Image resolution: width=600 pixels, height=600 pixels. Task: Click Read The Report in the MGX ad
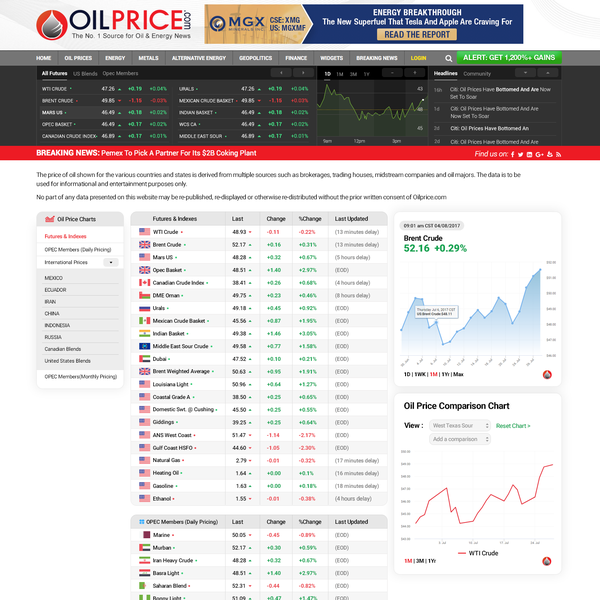pyautogui.click(x=417, y=35)
